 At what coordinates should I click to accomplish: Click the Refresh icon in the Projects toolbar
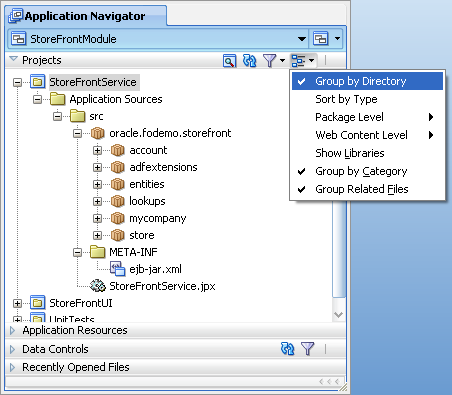[x=250, y=61]
